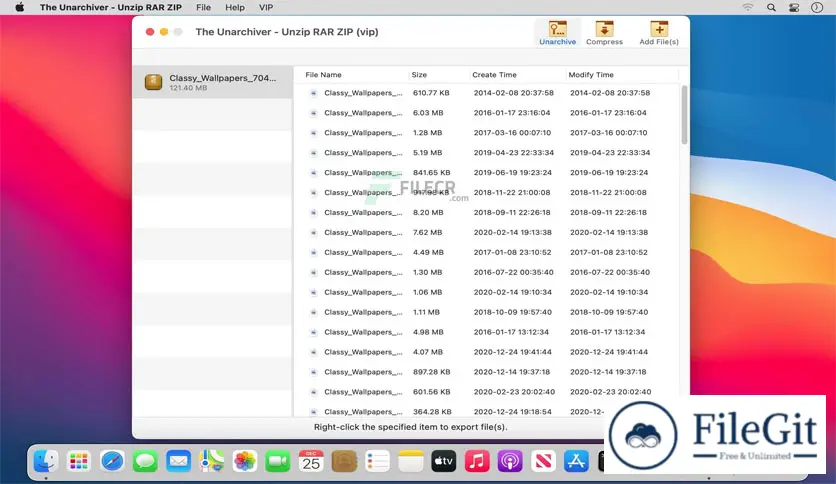Open the Apple menu
Viewport: 836px width, 484px height.
point(20,7)
